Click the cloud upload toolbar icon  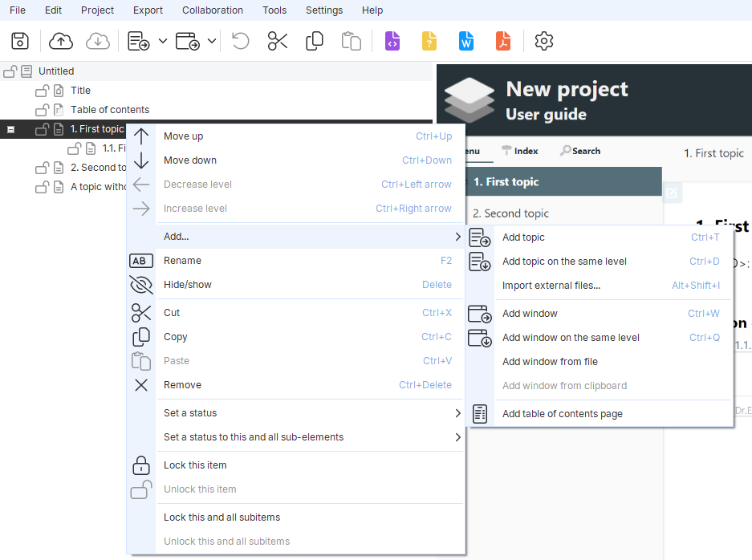tap(61, 41)
